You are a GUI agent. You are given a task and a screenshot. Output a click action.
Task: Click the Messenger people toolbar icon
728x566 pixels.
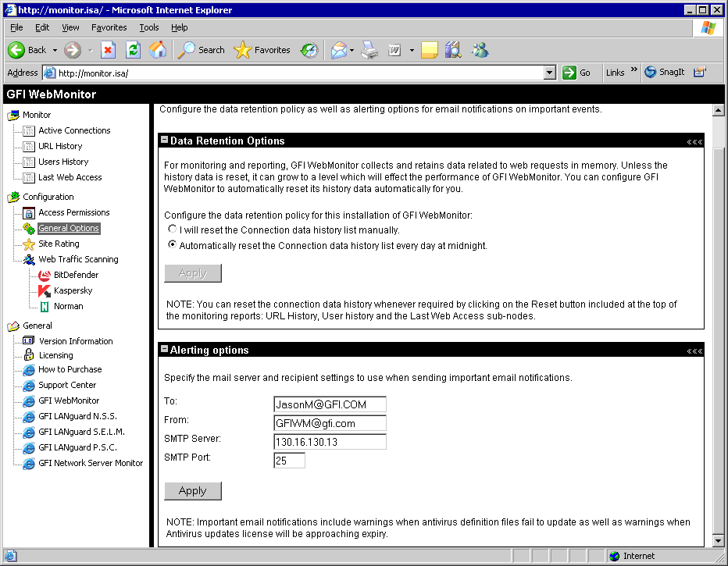(x=480, y=50)
